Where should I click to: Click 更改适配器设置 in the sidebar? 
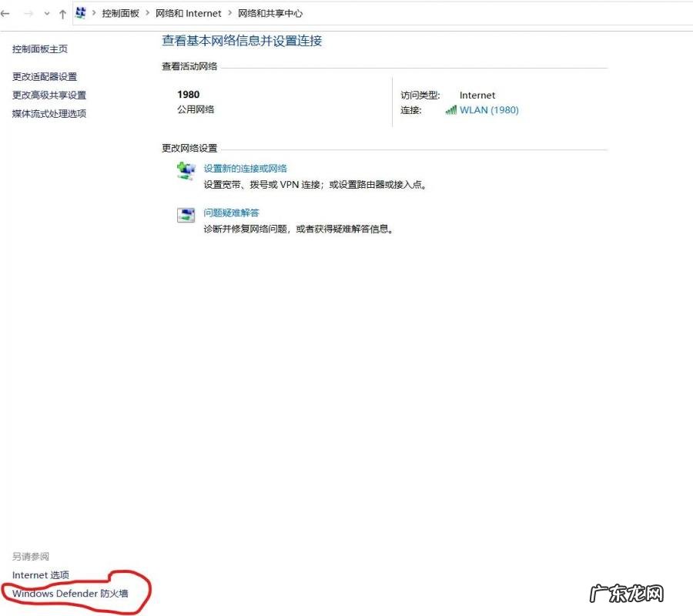[44, 76]
